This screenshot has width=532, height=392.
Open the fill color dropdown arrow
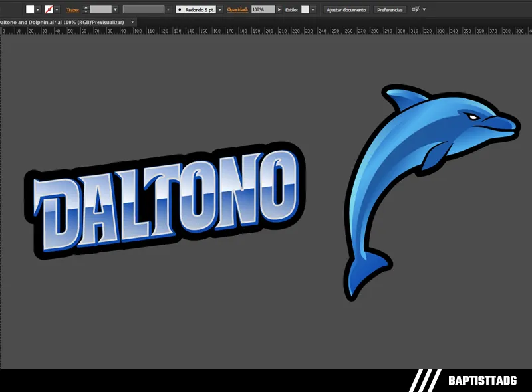38,9
